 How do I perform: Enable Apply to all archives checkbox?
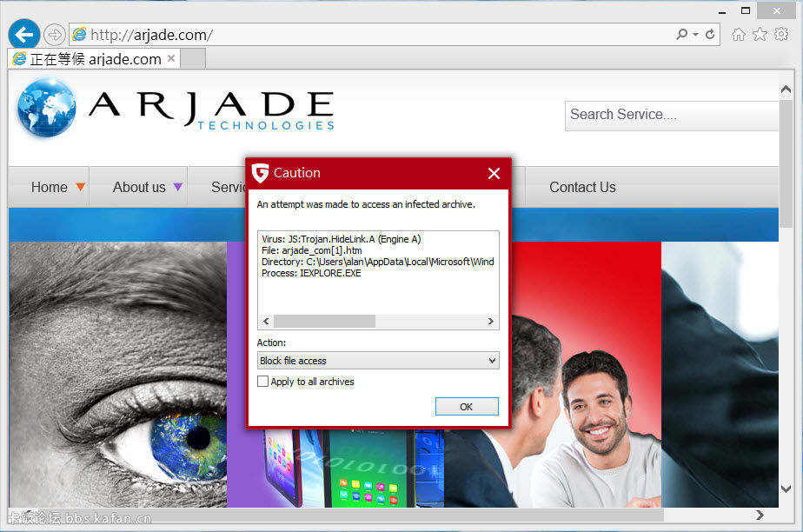point(262,382)
